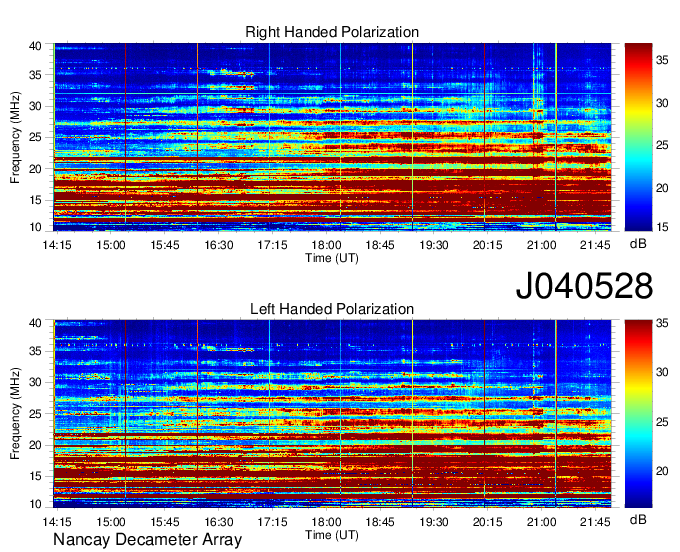Click 19:30 tick on Right Handed time axis
This screenshot has height=552, width=680.
click(434, 245)
